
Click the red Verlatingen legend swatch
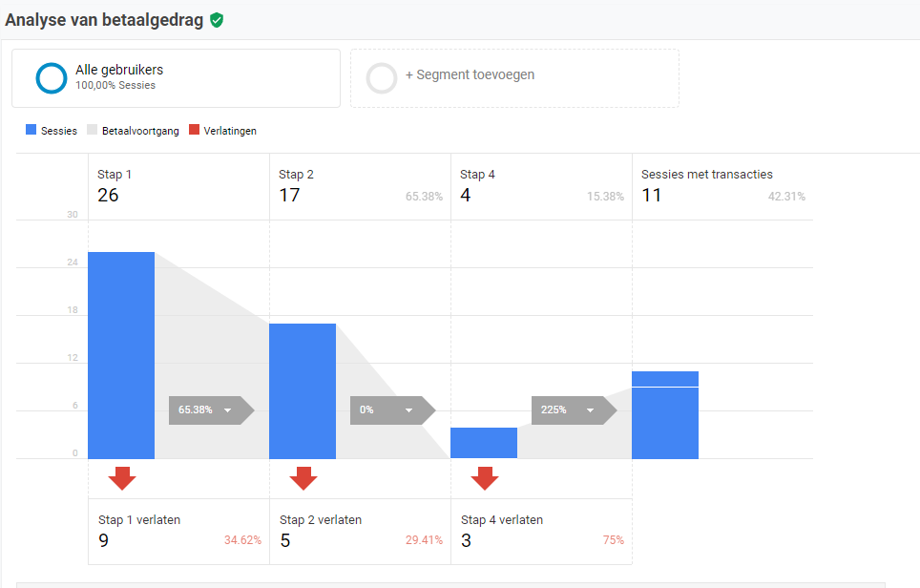194,130
